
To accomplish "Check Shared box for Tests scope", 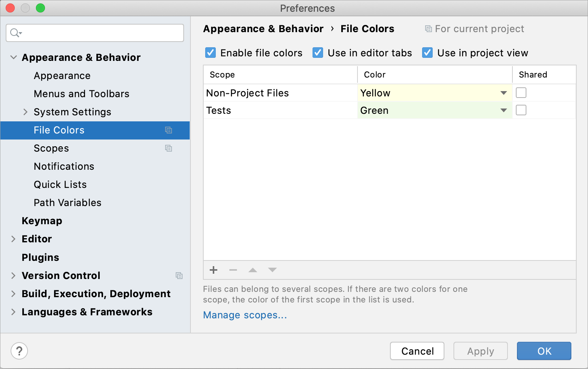I will pos(521,110).
